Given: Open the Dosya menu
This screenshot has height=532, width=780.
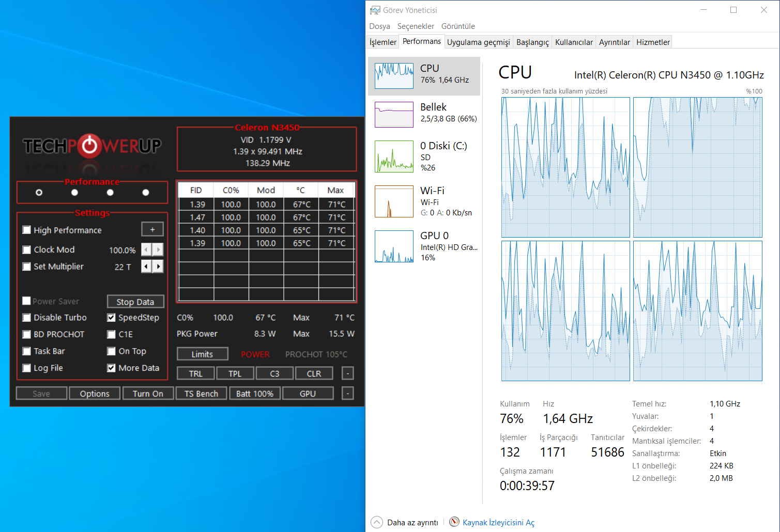Looking at the screenshot, I should [x=379, y=26].
